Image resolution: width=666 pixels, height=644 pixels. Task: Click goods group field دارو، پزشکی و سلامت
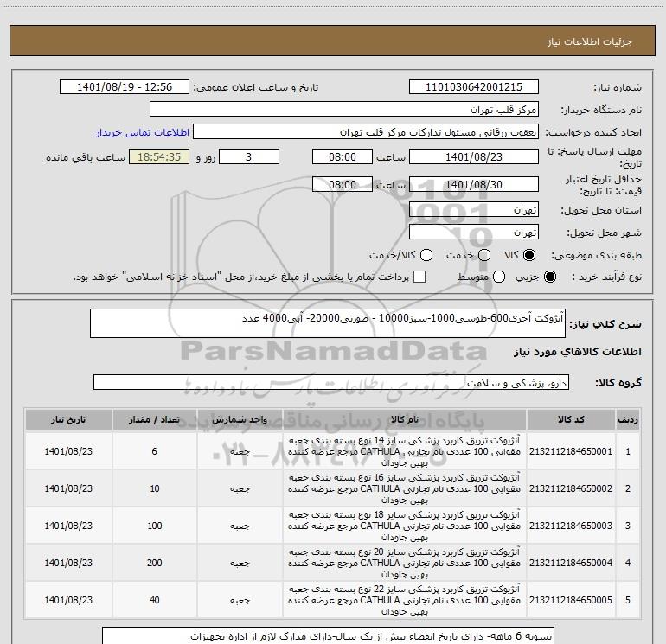click(x=331, y=382)
